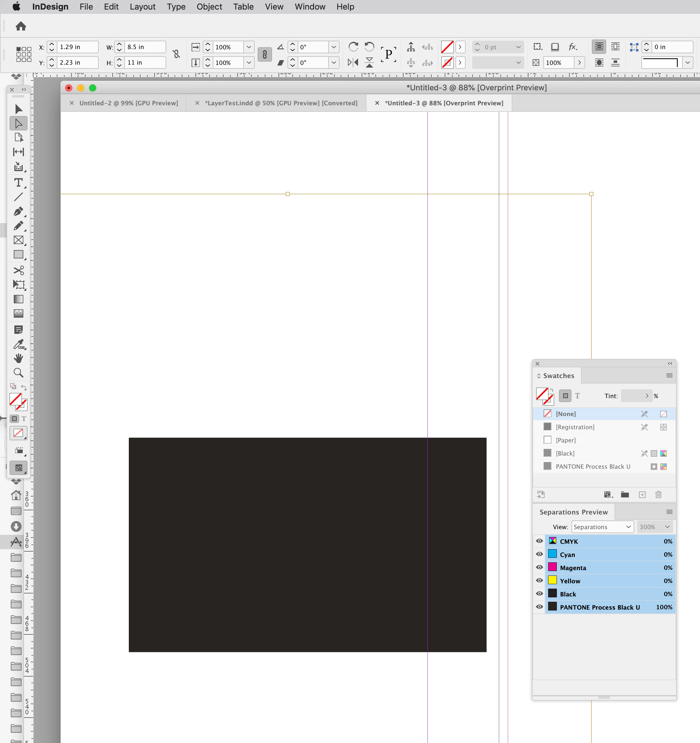Image resolution: width=700 pixels, height=743 pixels.
Task: Click the Rectangle Frame tool
Action: [18, 240]
